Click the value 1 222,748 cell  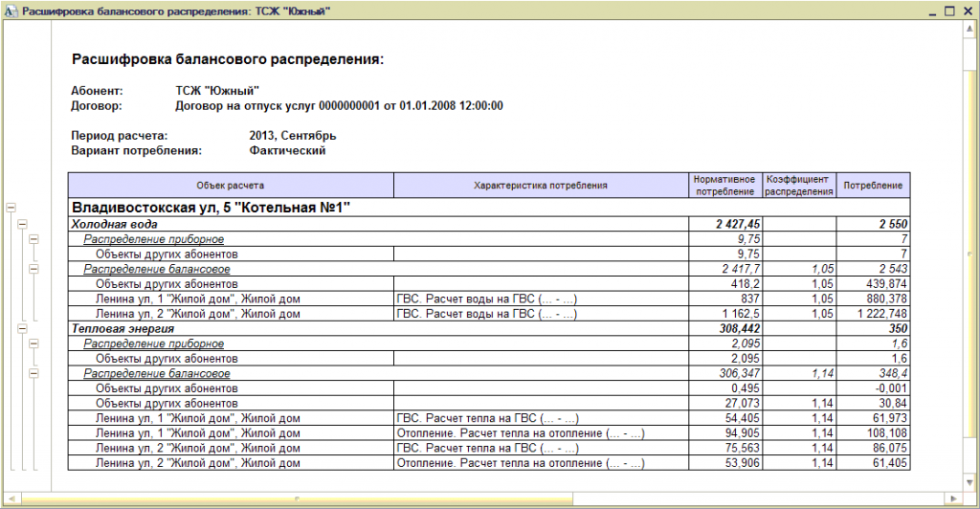(873, 314)
